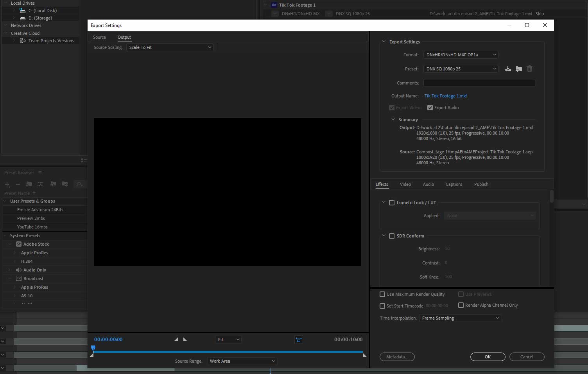Screen dimensions: 588x374
Task: Enable Use Maximum Render Quality
Action: (x=382, y=294)
